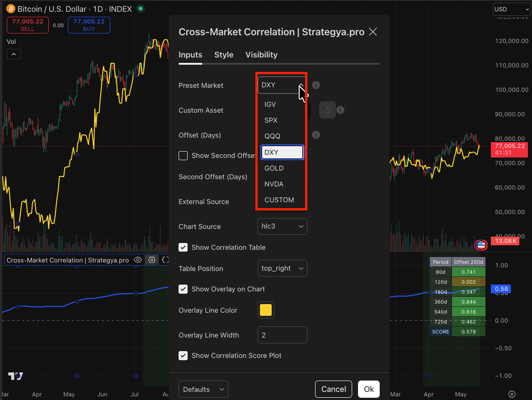Expand the Table Position top_right dropdown
This screenshot has height=400, width=532.
[282, 268]
